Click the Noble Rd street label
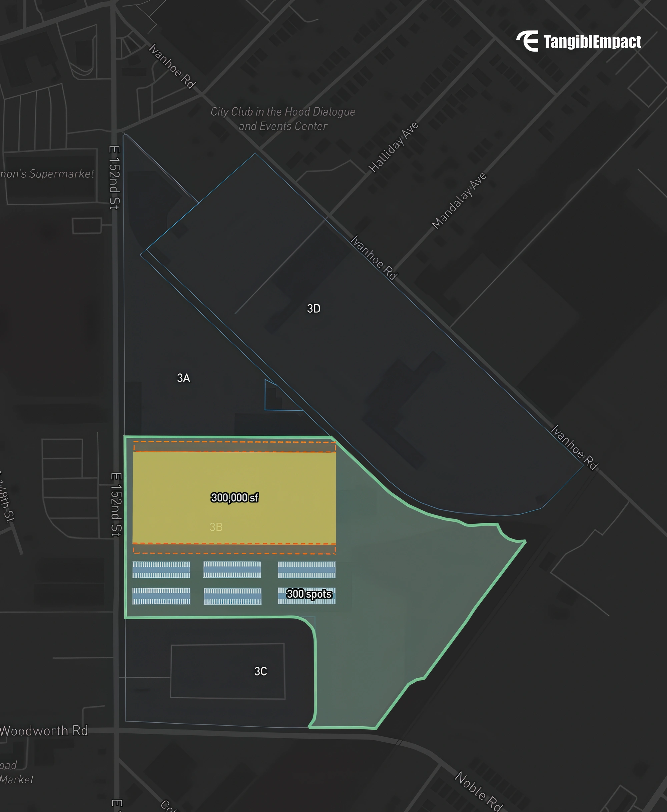This screenshot has width=667, height=812. coord(479,792)
